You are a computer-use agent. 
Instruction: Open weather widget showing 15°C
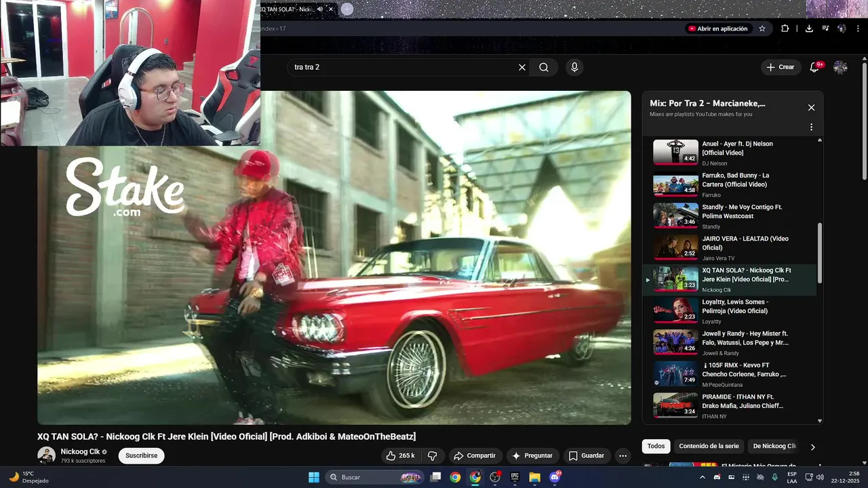click(x=28, y=477)
